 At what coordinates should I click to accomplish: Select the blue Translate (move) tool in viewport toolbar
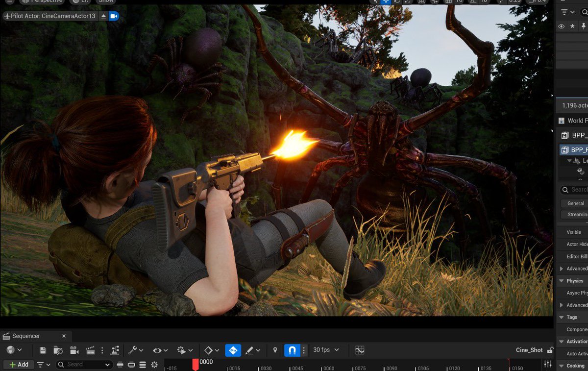(386, 1)
